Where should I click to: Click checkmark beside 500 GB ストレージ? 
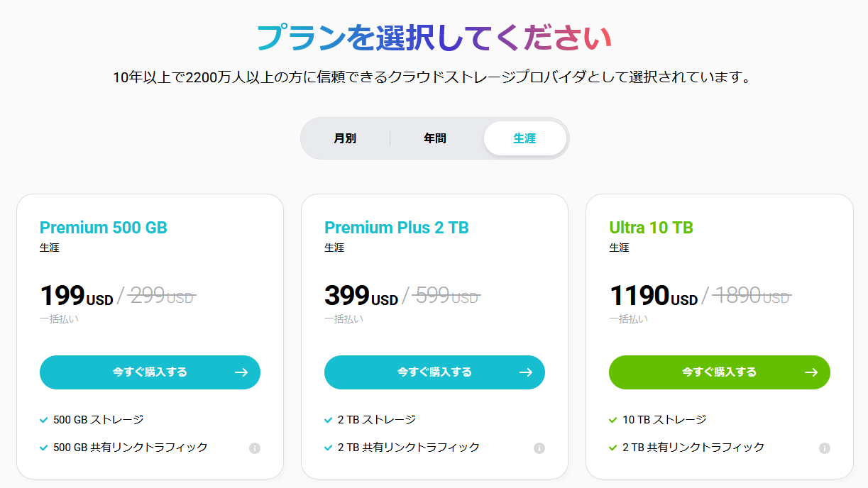pos(44,420)
